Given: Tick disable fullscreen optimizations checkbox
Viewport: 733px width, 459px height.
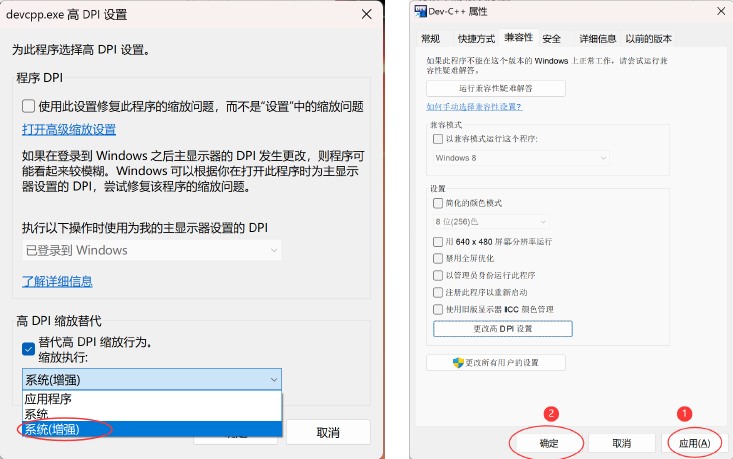Looking at the screenshot, I should click(438, 258).
